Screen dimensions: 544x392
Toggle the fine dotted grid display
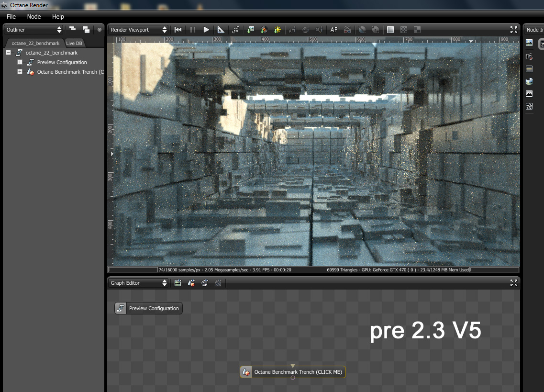coord(390,30)
